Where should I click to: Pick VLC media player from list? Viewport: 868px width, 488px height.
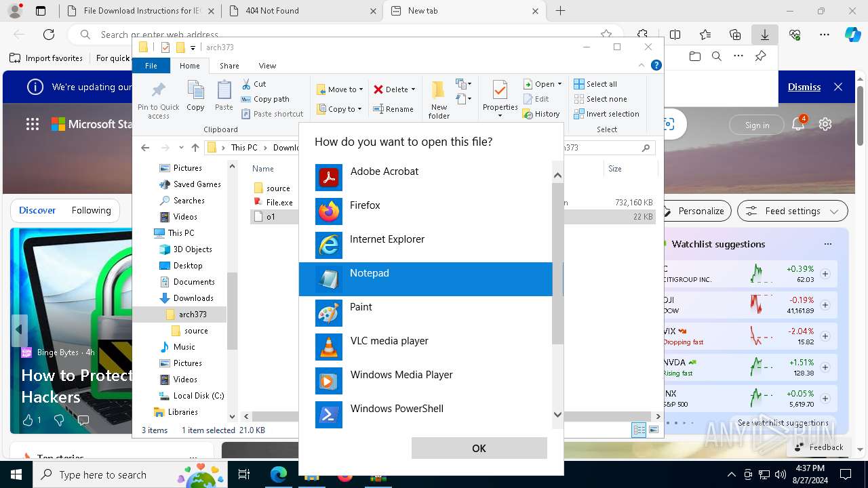coord(426,347)
